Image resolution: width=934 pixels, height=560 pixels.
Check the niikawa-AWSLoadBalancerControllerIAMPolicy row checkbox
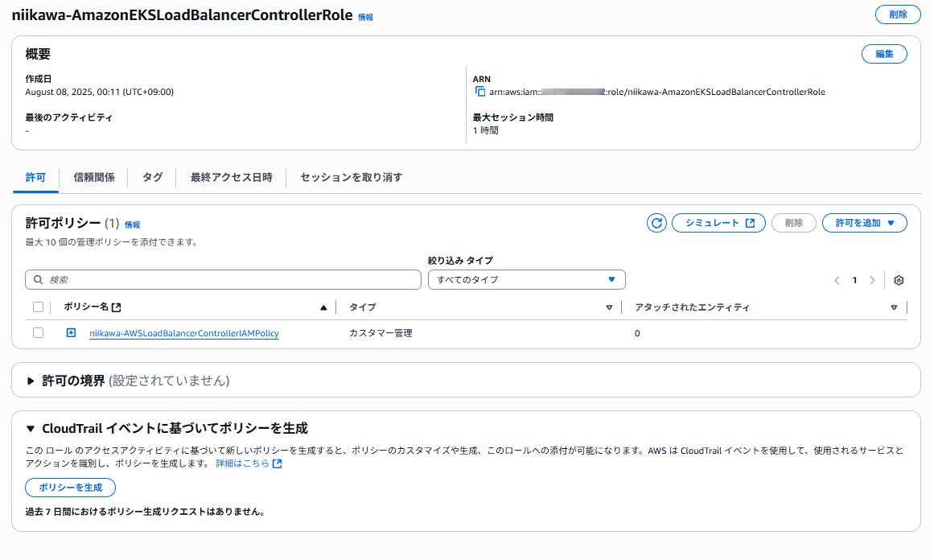[x=38, y=332]
